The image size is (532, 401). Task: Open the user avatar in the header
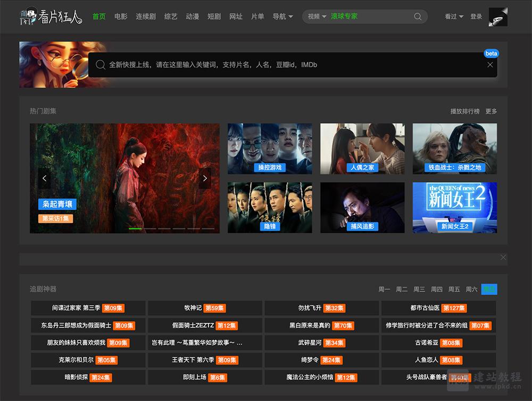coord(498,17)
